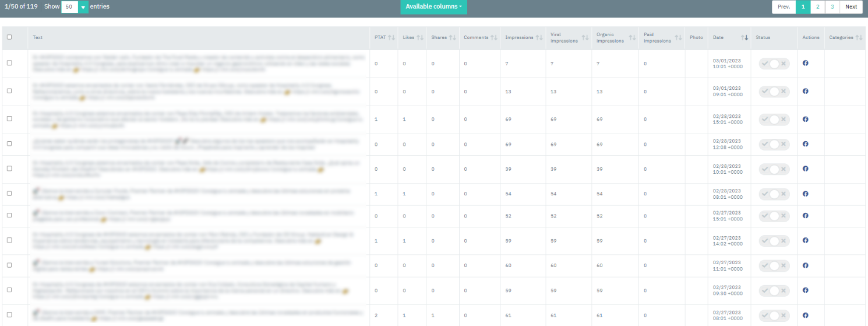Expand the Available columns dropdown

(x=433, y=6)
